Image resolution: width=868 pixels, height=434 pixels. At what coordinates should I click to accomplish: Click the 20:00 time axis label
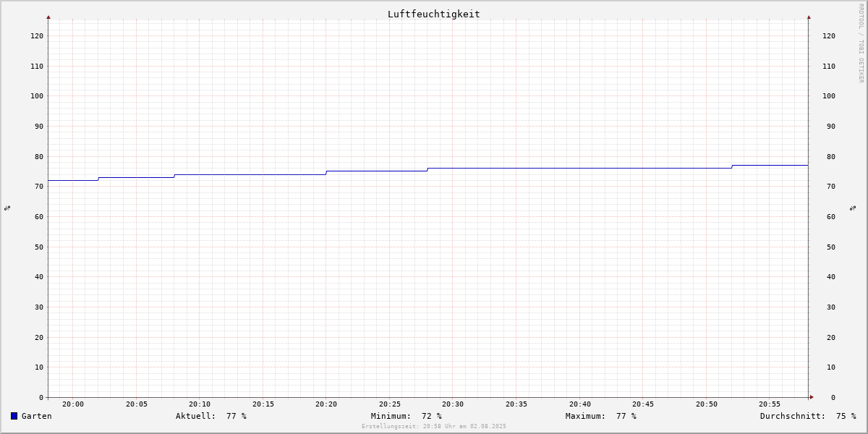point(73,404)
